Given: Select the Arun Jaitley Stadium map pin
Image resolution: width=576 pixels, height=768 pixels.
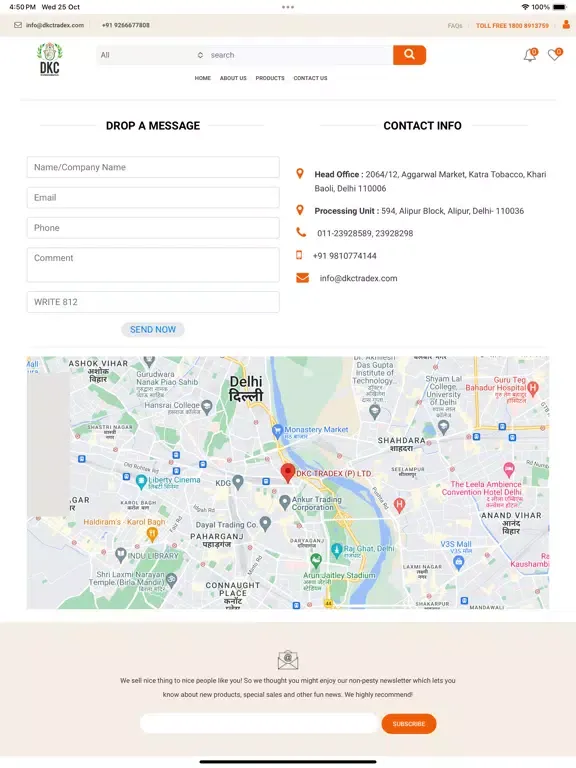Looking at the screenshot, I should click(x=316, y=559).
